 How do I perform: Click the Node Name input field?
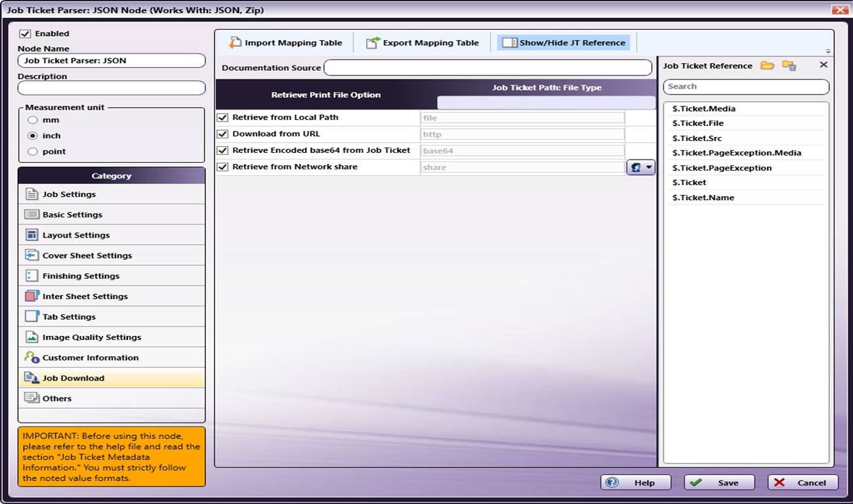[x=112, y=60]
